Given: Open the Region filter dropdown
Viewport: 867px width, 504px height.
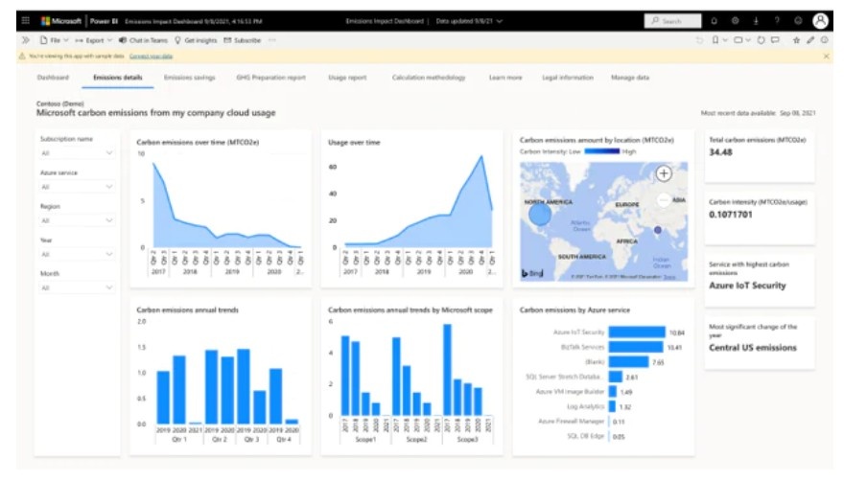Looking at the screenshot, I should pos(77,220).
